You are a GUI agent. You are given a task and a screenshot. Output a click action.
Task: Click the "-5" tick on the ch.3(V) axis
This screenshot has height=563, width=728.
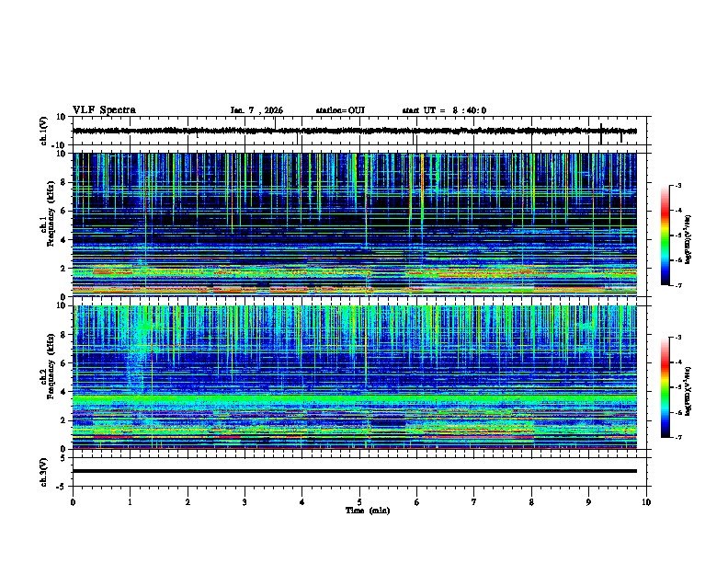pyautogui.click(x=62, y=487)
